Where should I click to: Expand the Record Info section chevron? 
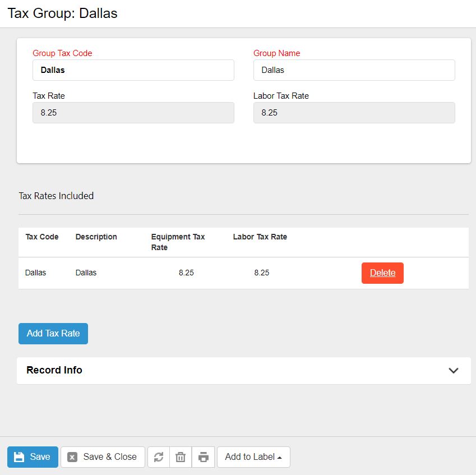454,371
